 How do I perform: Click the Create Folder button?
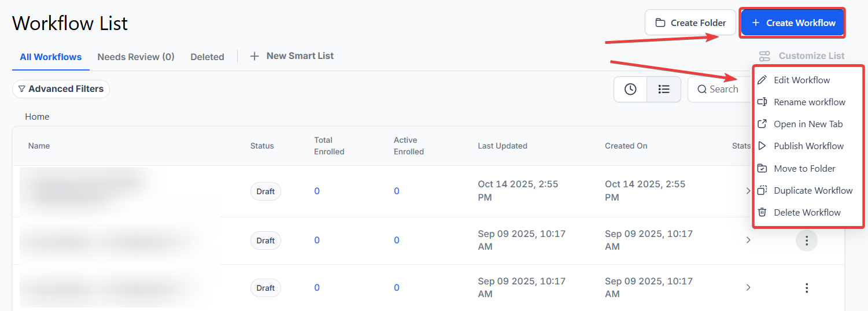point(690,23)
